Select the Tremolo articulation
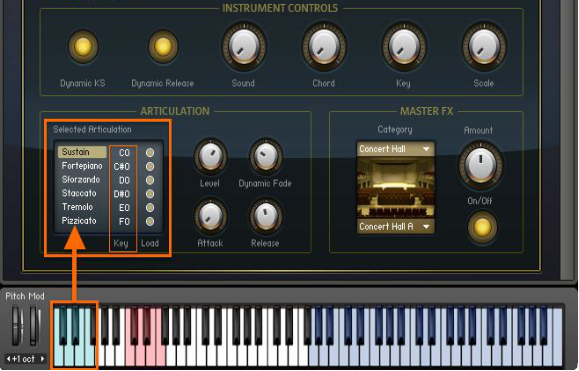This screenshot has width=579, height=371. 77,207
